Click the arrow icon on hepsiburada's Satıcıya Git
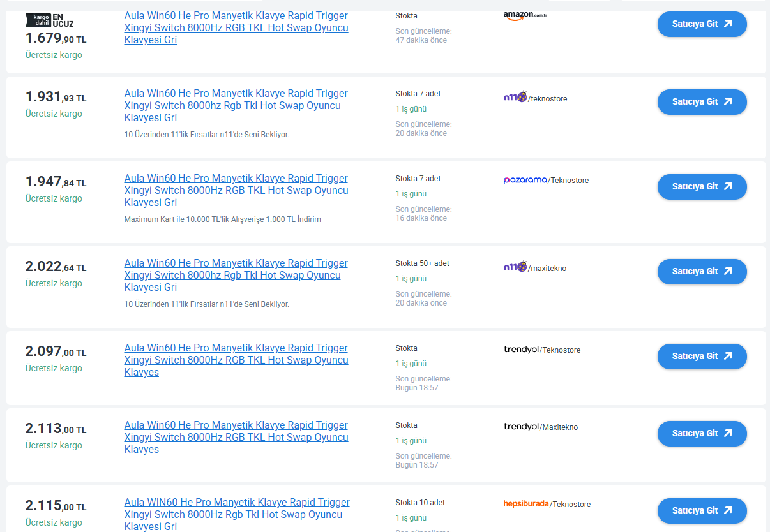Image resolution: width=770 pixels, height=532 pixels. 728,510
